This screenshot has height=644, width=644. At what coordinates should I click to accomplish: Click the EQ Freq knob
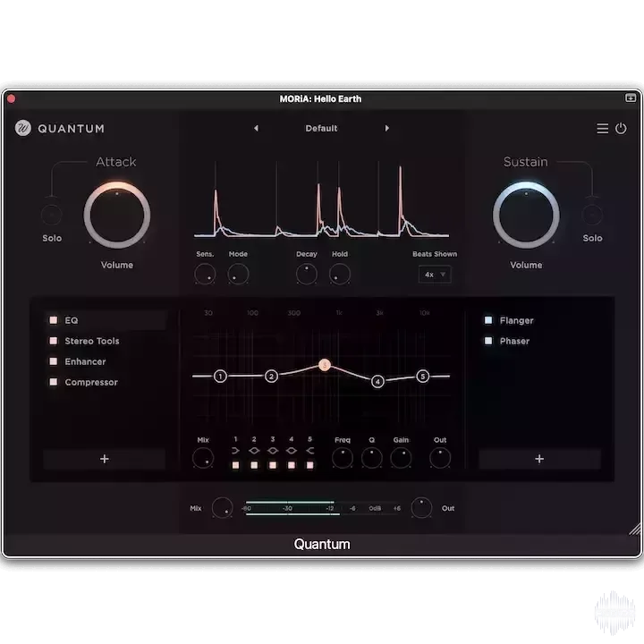point(342,458)
